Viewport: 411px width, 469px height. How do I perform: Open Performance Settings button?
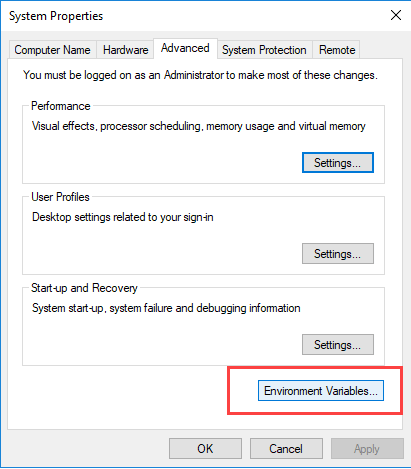pos(338,163)
